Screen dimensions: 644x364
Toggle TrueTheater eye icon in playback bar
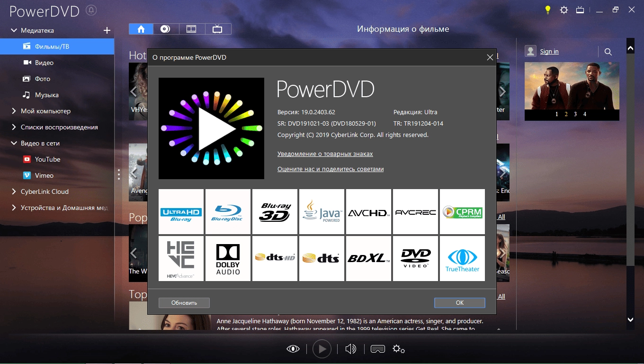[x=293, y=349]
